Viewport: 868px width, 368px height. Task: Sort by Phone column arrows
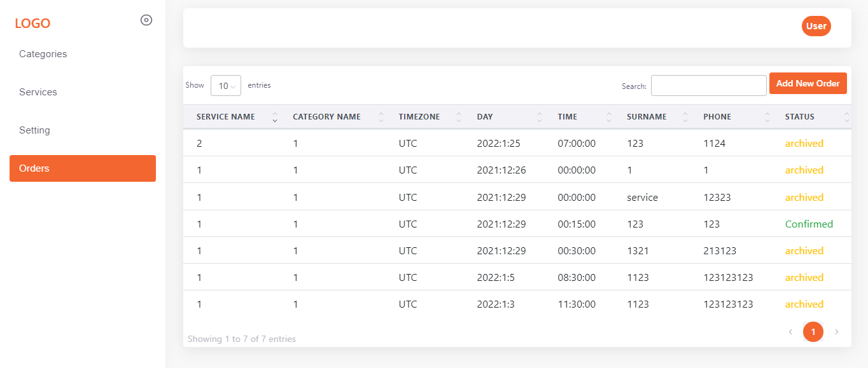coord(767,117)
